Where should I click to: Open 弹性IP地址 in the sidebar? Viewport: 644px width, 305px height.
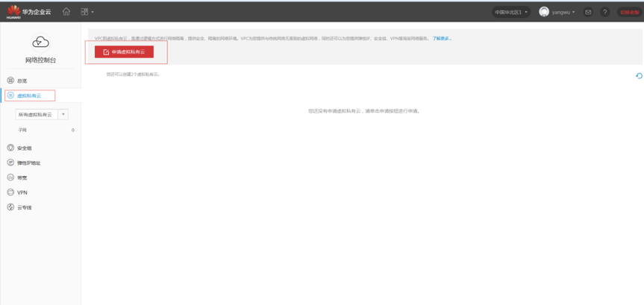click(28, 163)
